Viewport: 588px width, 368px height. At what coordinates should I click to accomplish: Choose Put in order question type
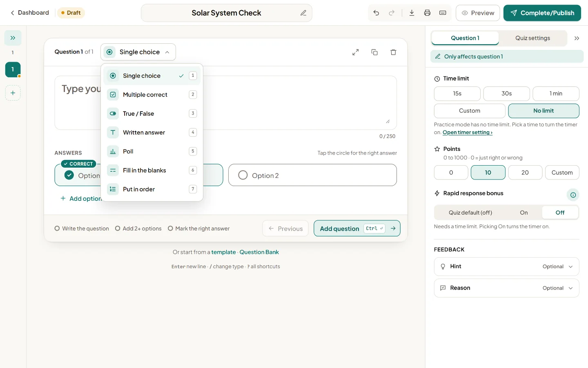[152, 189]
